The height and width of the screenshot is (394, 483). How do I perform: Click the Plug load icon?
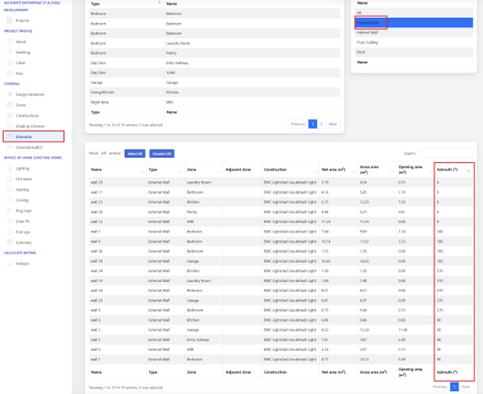(10, 211)
